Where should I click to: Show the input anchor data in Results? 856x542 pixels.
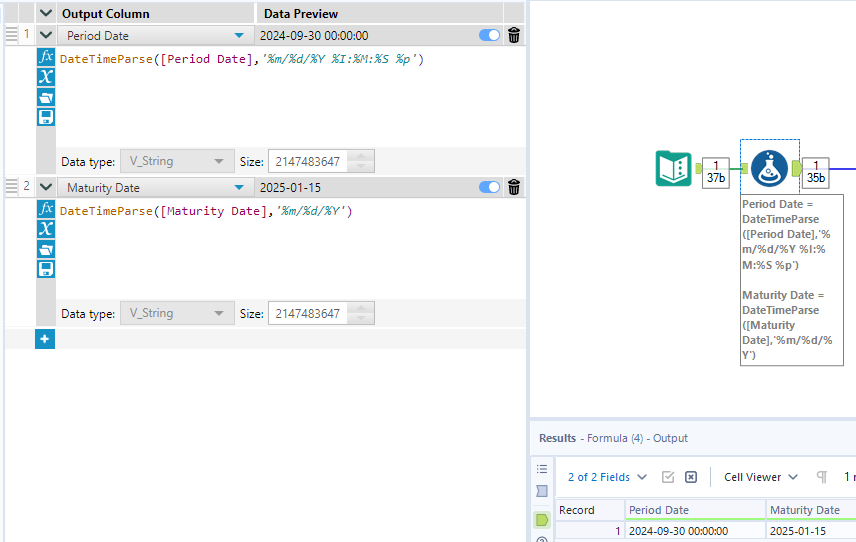[542, 491]
